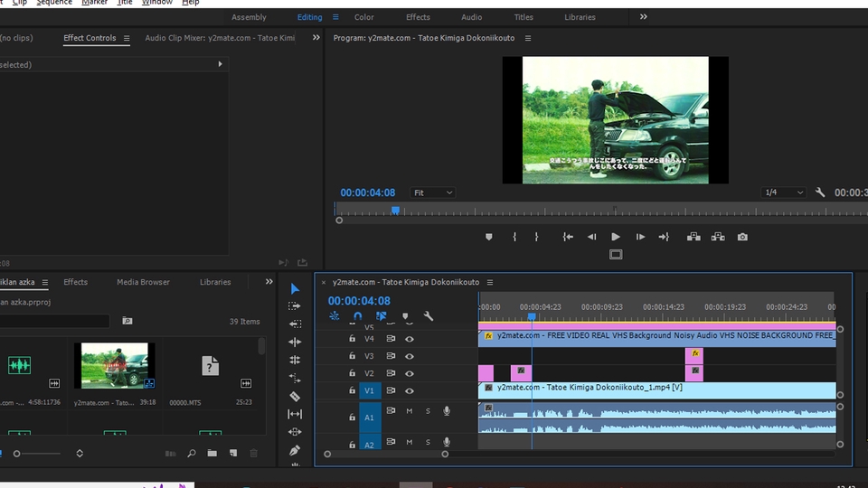Switch to Audio workspace

[x=472, y=17]
